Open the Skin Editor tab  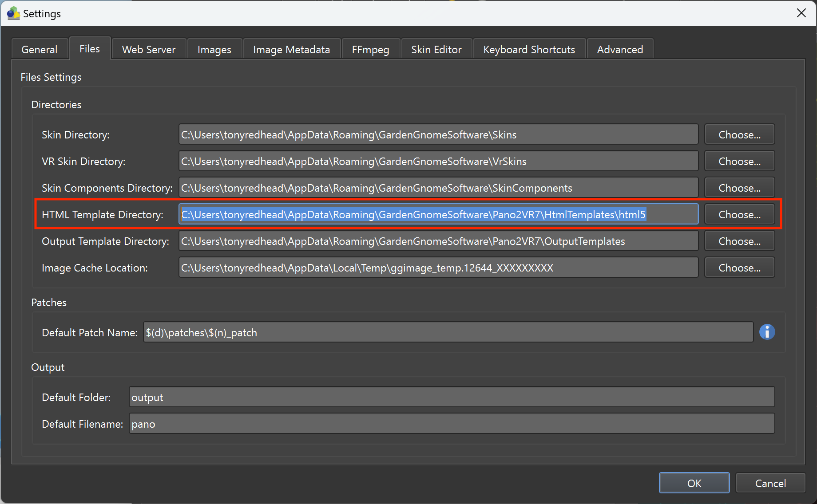(436, 49)
